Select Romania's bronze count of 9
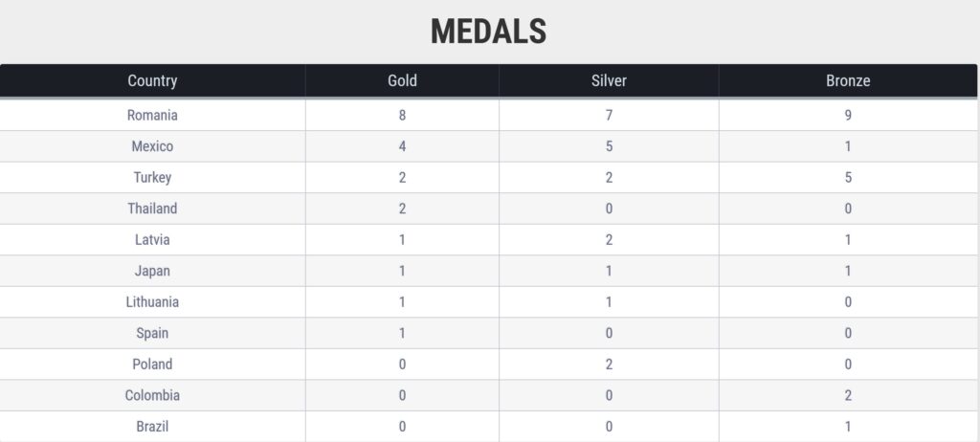The width and height of the screenshot is (980, 442). [848, 116]
